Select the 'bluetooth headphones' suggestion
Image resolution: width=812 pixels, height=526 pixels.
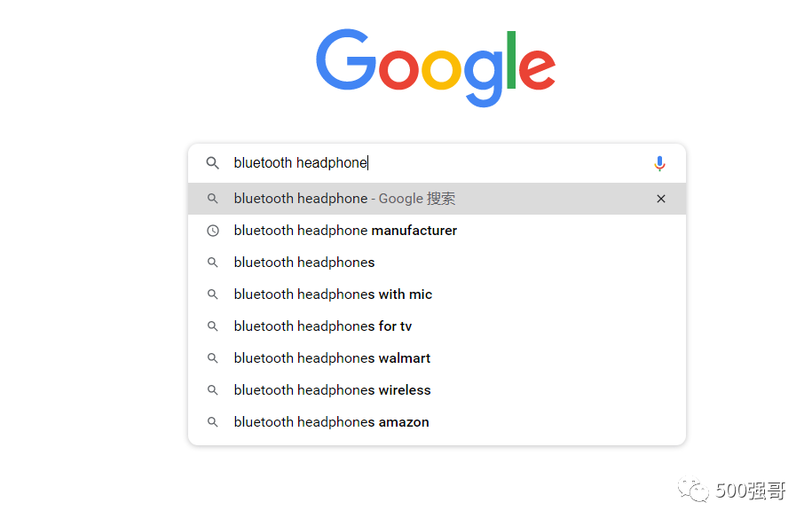click(304, 263)
